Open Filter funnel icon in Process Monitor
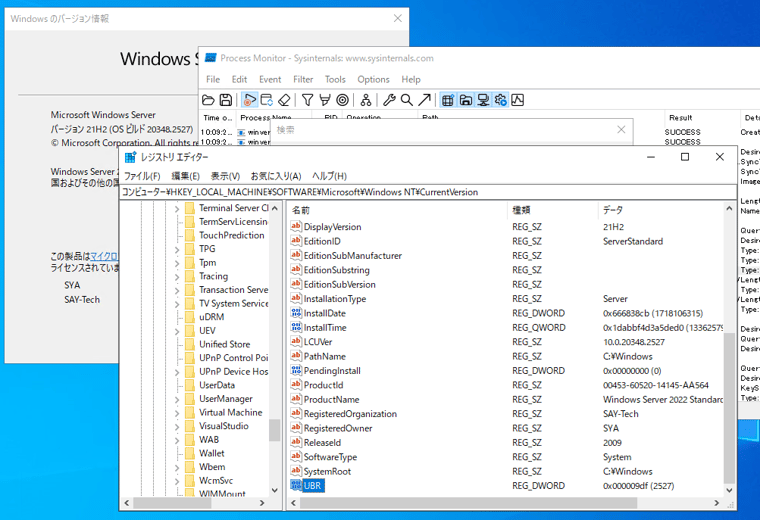This screenshot has height=520, width=760. (x=307, y=100)
